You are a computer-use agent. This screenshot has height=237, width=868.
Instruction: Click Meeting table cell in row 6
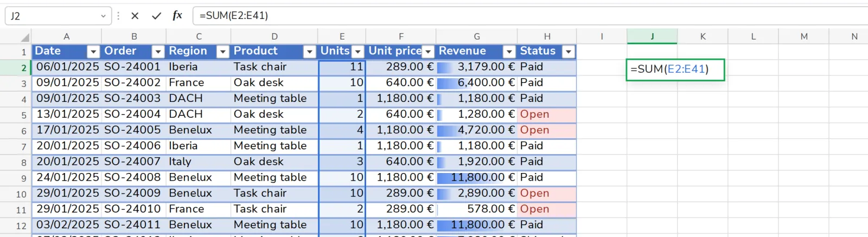coord(275,130)
